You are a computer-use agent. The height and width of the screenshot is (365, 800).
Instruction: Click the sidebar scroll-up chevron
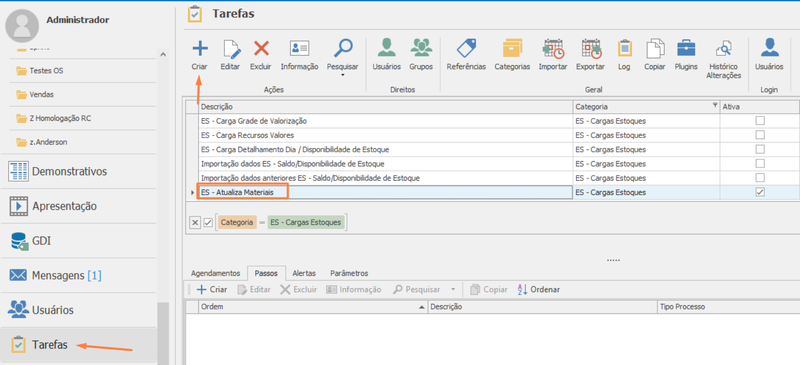[x=163, y=54]
